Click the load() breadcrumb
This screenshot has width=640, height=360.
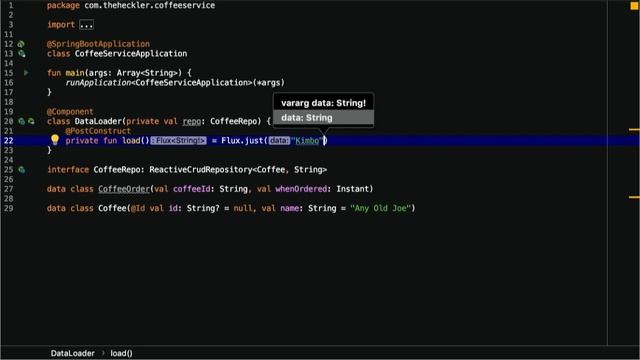tap(121, 353)
